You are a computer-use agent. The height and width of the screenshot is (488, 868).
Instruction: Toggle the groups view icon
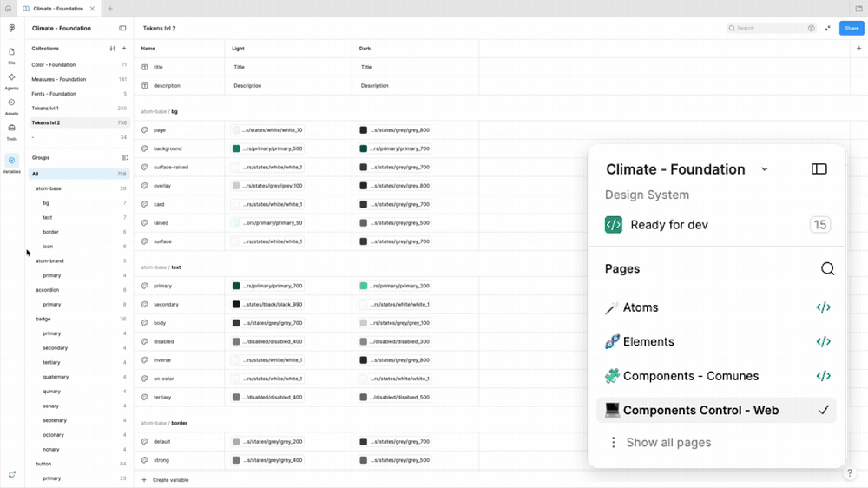[124, 158]
